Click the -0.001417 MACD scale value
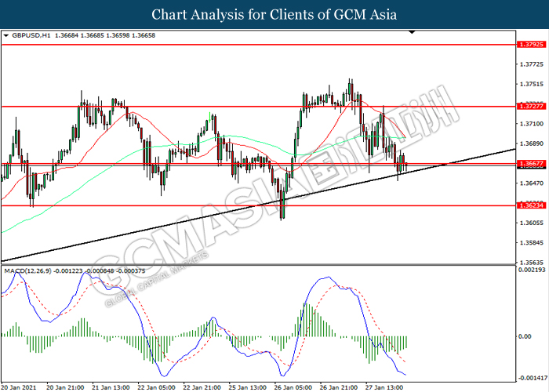Image resolution: width=549 pixels, height=392 pixels. pyautogui.click(x=532, y=377)
